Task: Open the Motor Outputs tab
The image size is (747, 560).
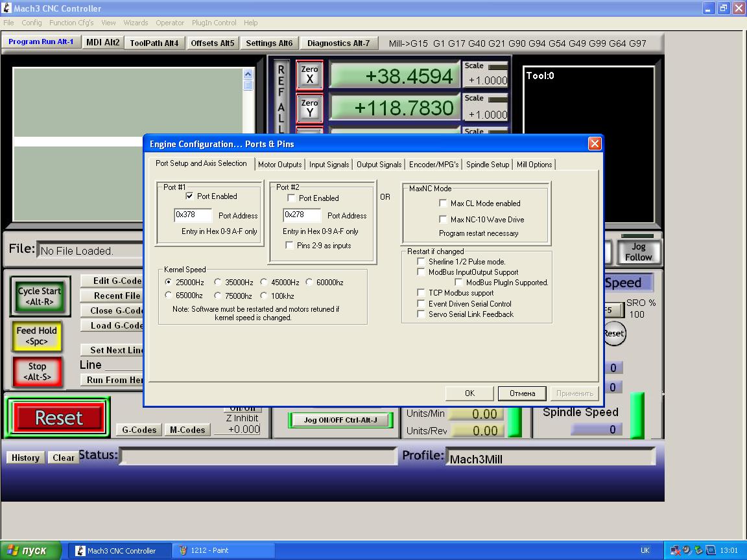Action: point(279,164)
